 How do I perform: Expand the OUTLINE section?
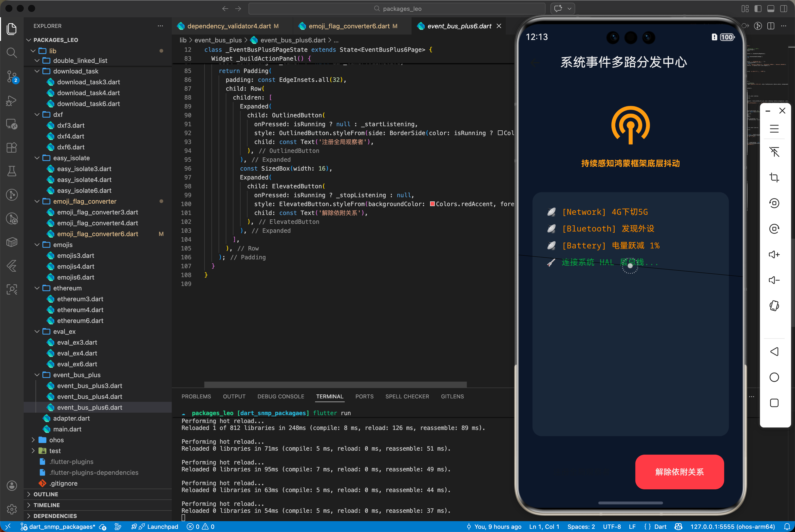pos(46,494)
